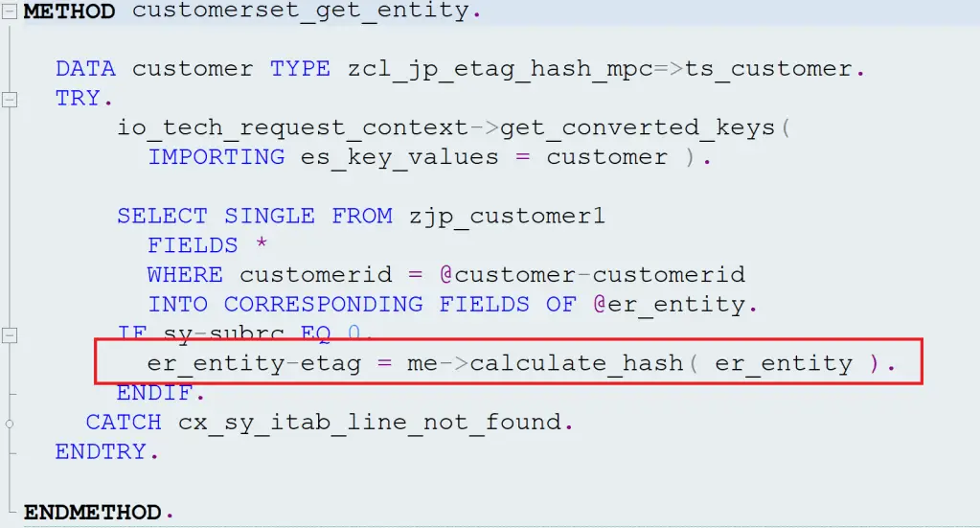Click the METHOD keyword
The image size is (980, 528).
tap(69, 11)
